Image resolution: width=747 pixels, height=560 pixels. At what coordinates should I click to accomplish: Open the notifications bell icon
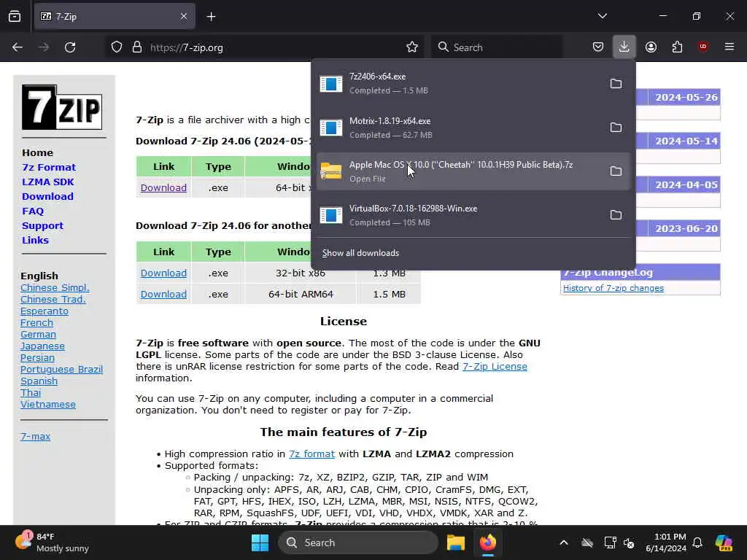pyautogui.click(x=697, y=542)
